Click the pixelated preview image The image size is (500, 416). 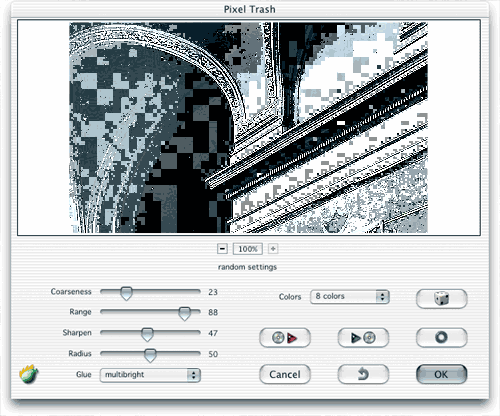[x=248, y=128]
